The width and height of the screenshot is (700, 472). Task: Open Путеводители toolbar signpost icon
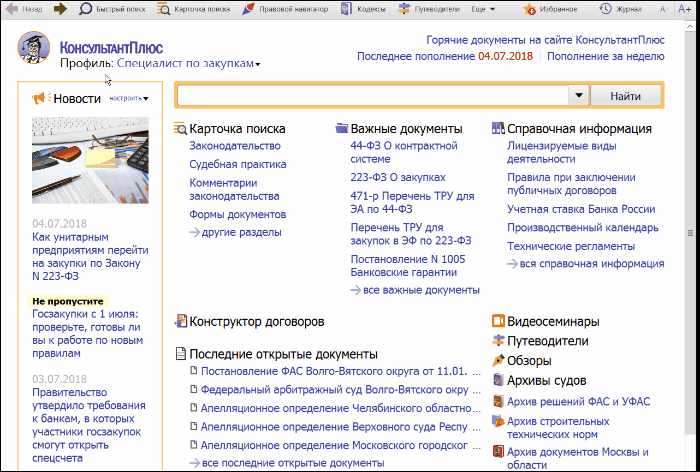404,8
